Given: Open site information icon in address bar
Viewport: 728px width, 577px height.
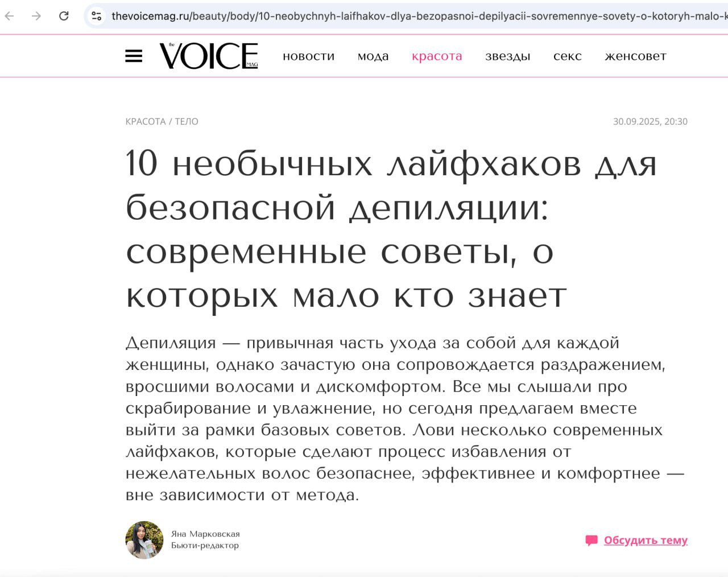Looking at the screenshot, I should [97, 16].
